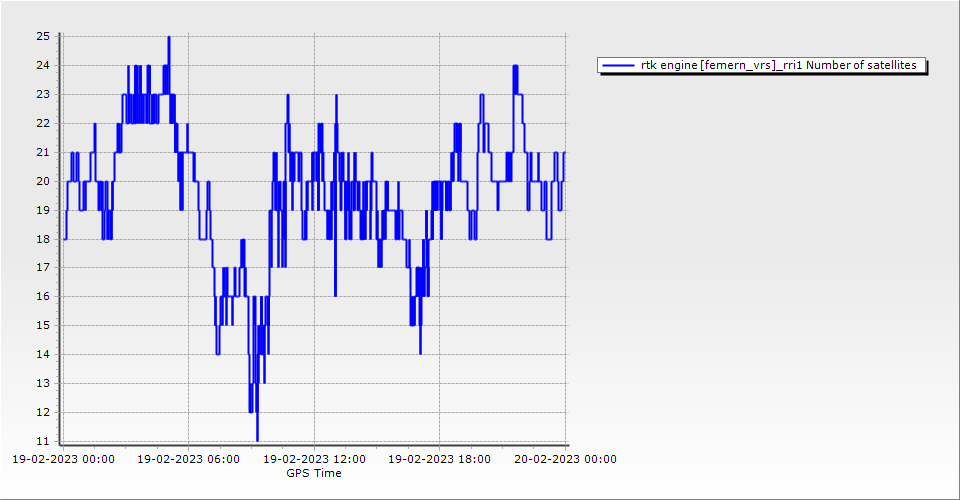This screenshot has width=960, height=500.
Task: Click the 19-02-2023 12:00 time axis label
Action: point(315,460)
